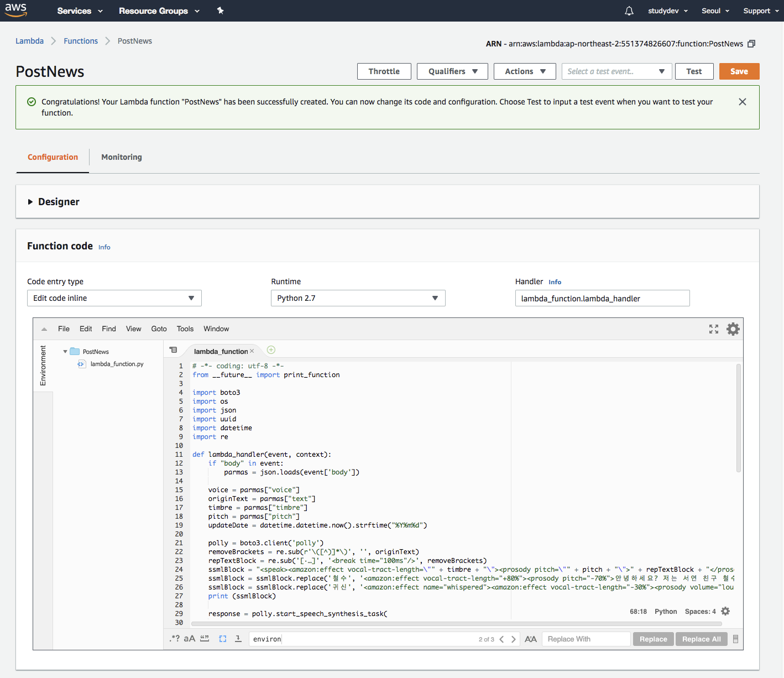Go to previous search match
Image resolution: width=784 pixels, height=678 pixels.
pyautogui.click(x=501, y=639)
